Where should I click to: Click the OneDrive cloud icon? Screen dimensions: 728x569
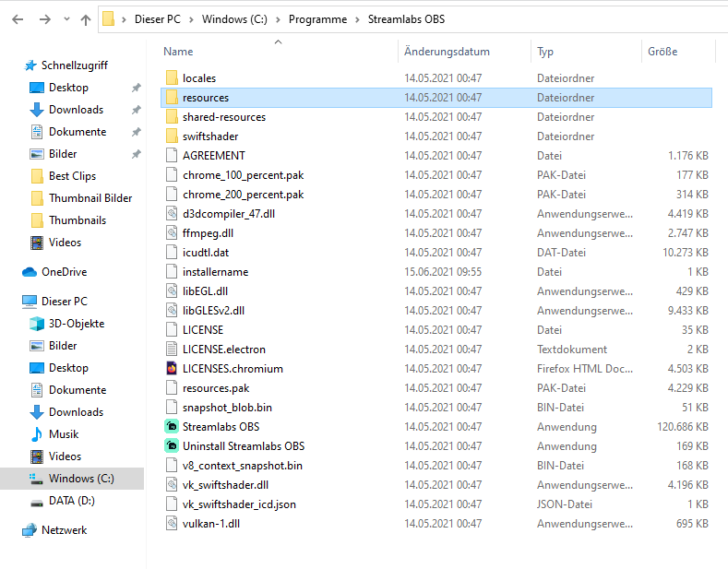pos(29,272)
